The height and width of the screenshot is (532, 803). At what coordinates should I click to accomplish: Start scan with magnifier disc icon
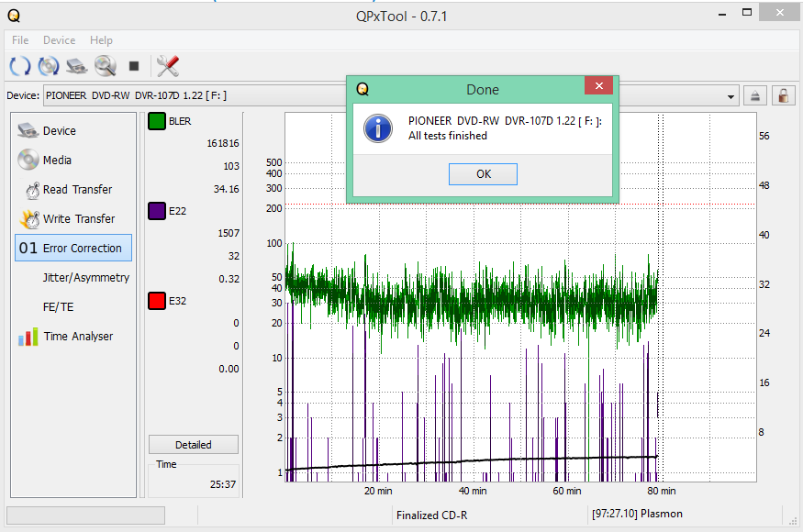106,66
